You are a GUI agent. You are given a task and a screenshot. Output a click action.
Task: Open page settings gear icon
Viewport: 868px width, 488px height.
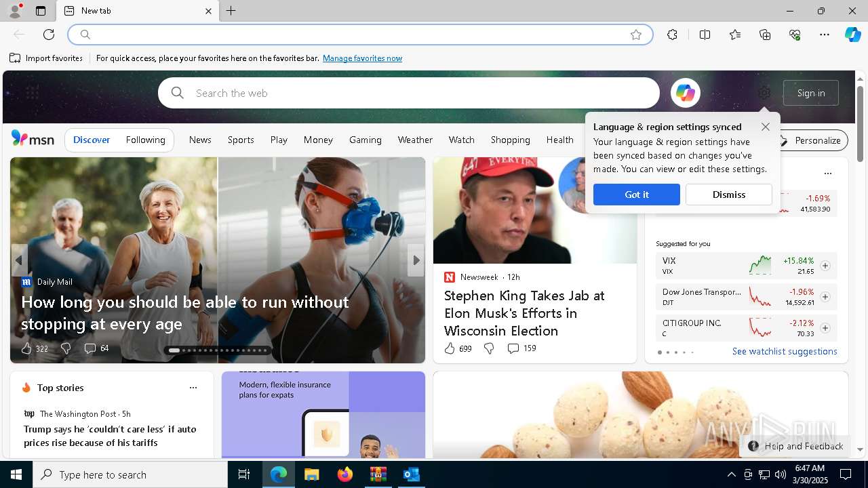tap(764, 93)
